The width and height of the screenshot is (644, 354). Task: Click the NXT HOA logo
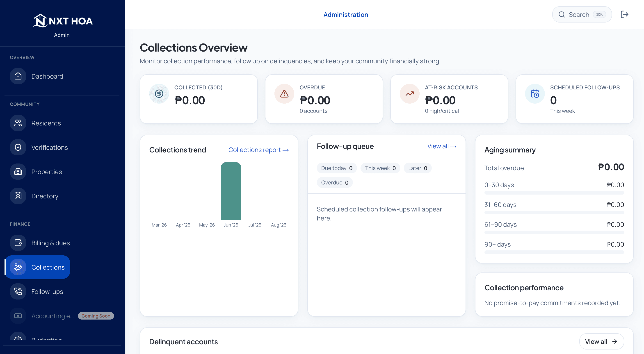click(62, 21)
